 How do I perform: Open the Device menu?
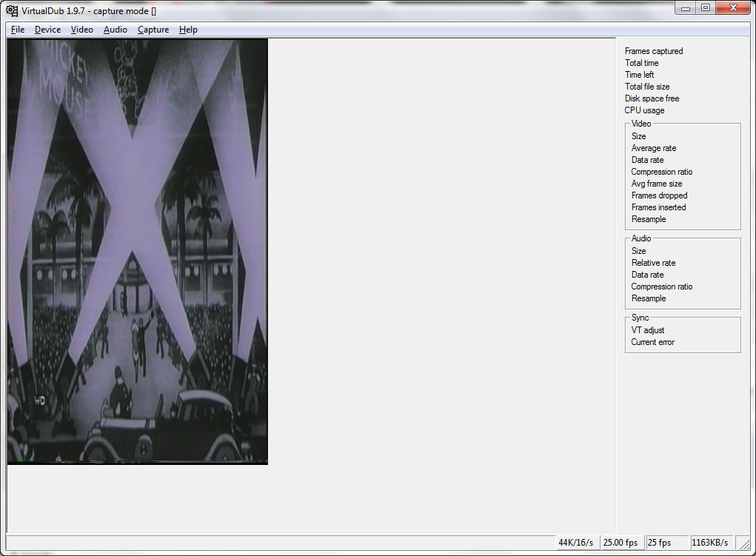(47, 30)
